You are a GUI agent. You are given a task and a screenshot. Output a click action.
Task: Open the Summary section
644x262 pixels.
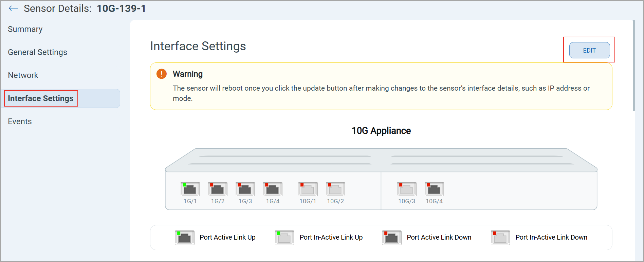[25, 29]
